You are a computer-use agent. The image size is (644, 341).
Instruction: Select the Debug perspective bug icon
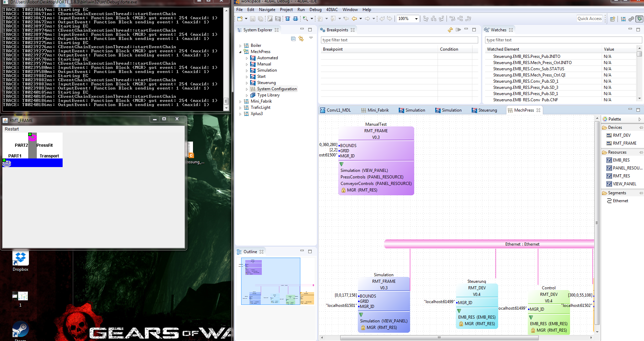640,19
